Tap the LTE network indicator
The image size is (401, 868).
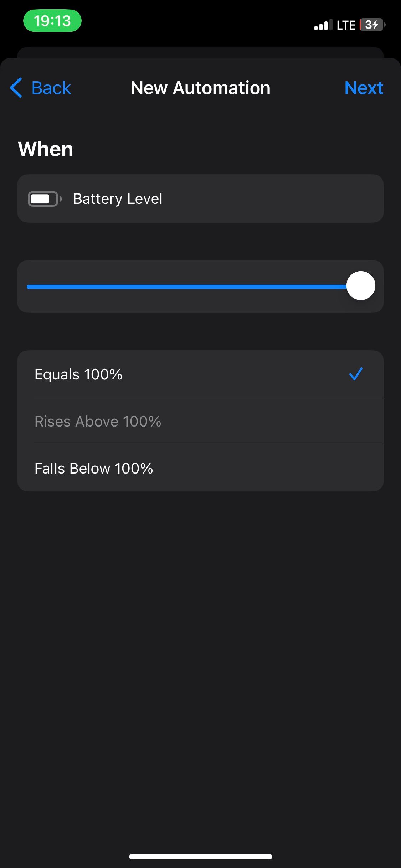coord(346,25)
